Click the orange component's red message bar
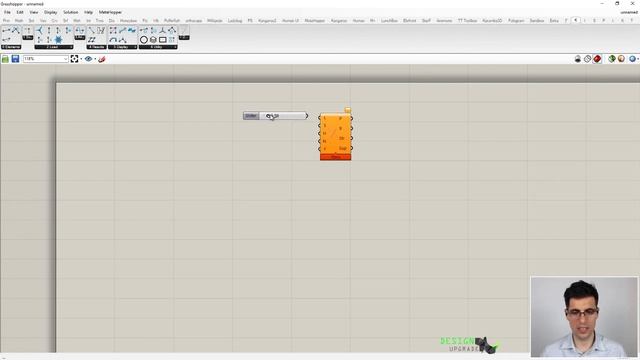This screenshot has width=640, height=360. [336, 157]
